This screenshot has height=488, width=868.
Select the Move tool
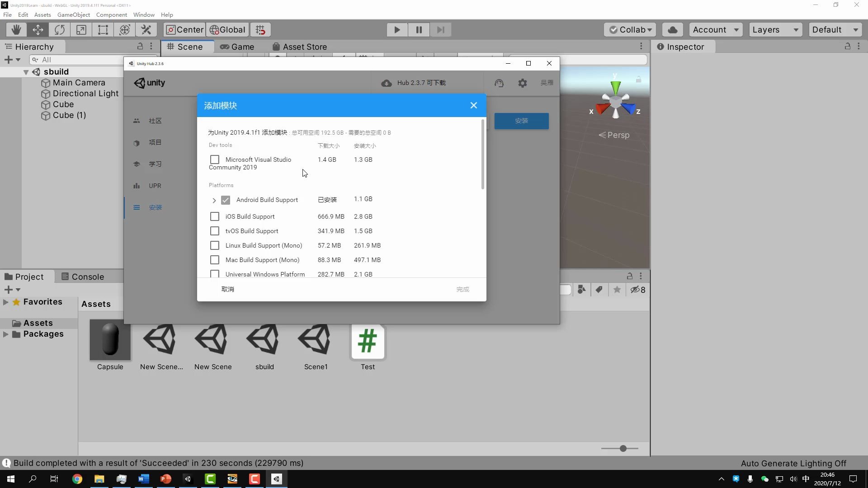coord(38,29)
